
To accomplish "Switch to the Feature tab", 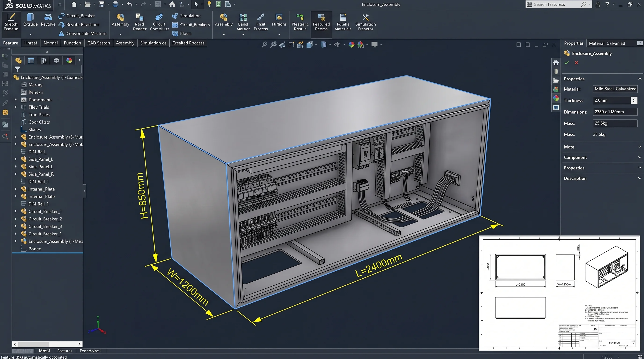I will point(11,43).
